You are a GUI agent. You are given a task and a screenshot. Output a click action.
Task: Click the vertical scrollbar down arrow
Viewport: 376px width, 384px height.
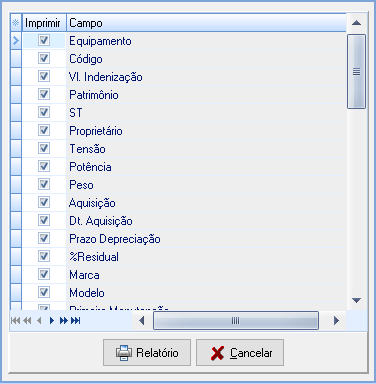click(x=356, y=300)
